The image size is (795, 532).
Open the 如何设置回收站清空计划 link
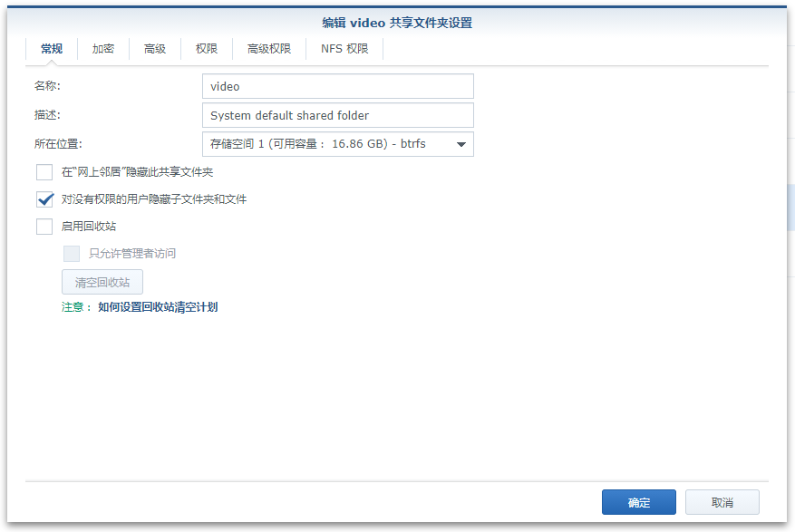tap(158, 307)
